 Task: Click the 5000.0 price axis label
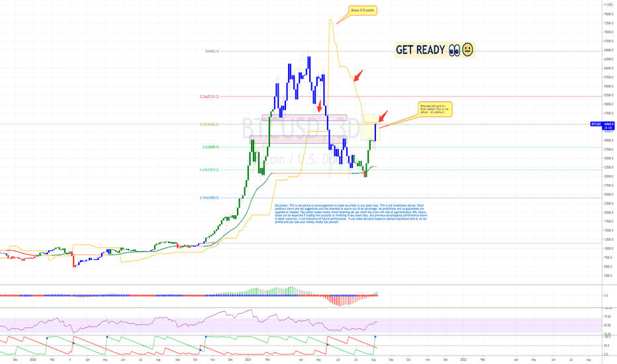tap(608, 267)
